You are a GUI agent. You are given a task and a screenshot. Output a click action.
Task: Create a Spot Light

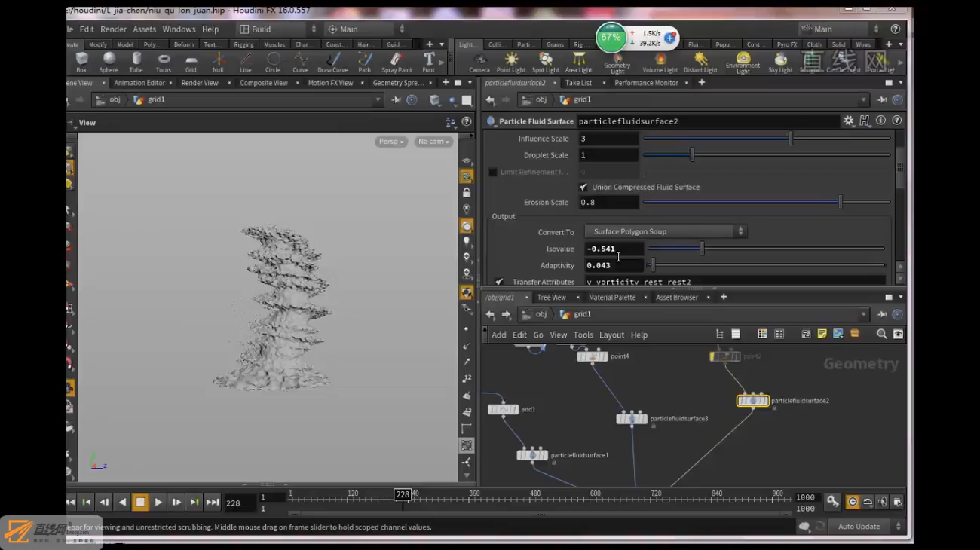click(x=545, y=63)
